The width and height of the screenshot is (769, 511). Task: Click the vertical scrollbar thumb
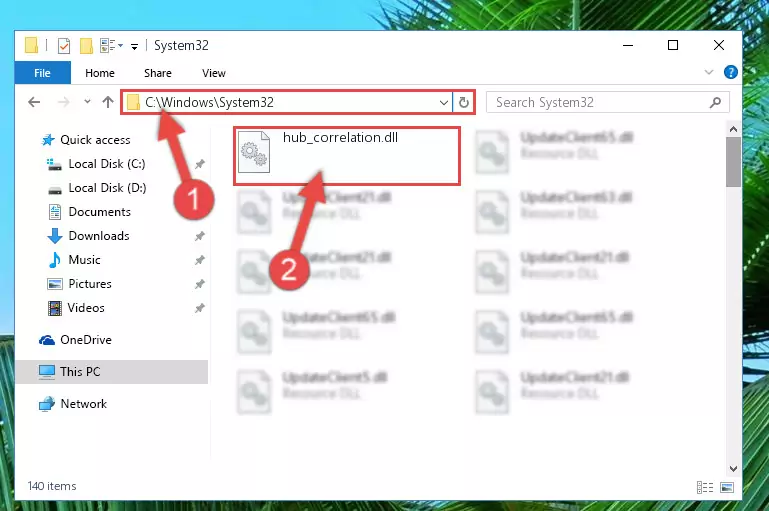coord(733,162)
